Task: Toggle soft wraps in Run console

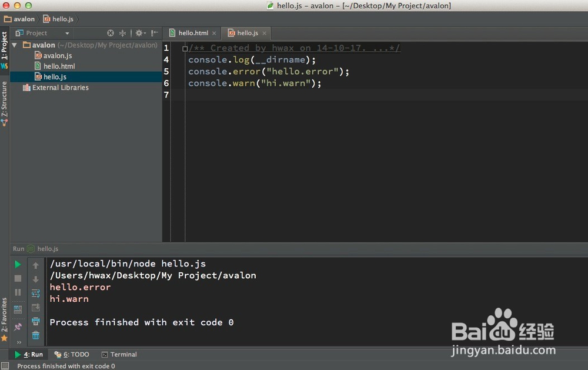Action: 36,294
